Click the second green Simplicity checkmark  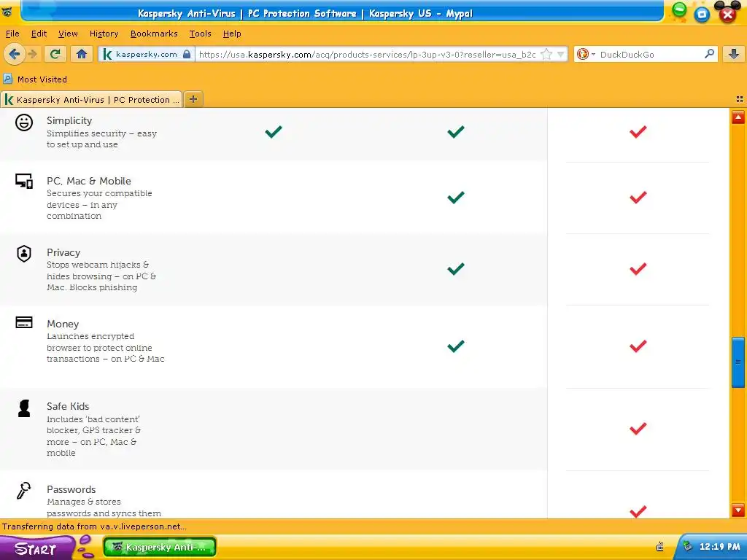(x=456, y=131)
